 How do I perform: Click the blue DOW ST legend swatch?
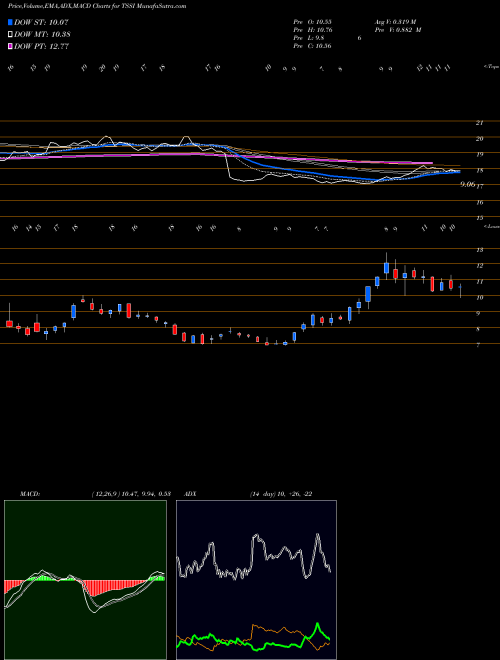[x=10, y=22]
